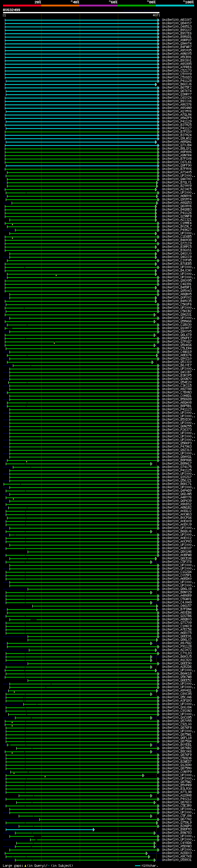Select the UniRef100_C1BU30 label

click(x=177, y=325)
